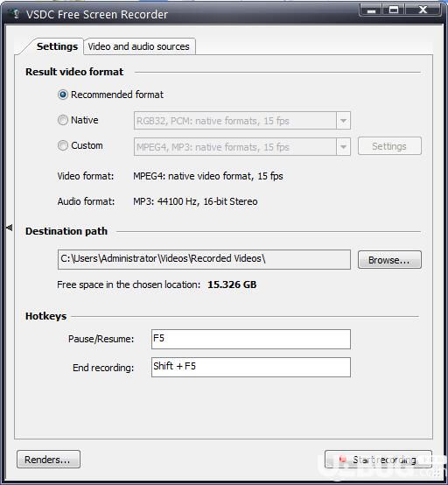Click the Start recording button
The width and height of the screenshot is (448, 485).
point(378,460)
